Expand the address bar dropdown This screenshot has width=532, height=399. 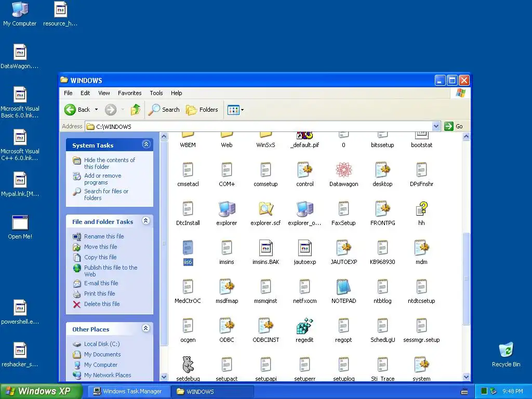[436, 126]
